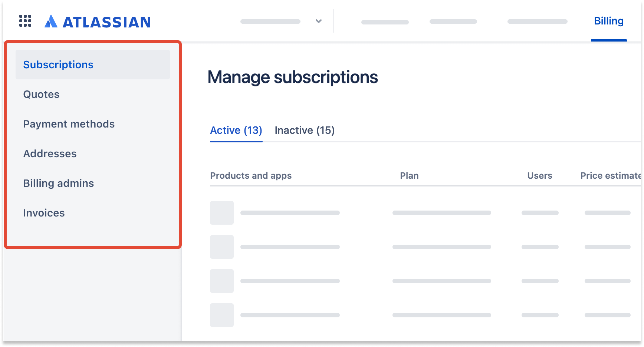Click the second subscription's product icon placeholder
Screen dimensions: 644x347
pyautogui.click(x=222, y=247)
